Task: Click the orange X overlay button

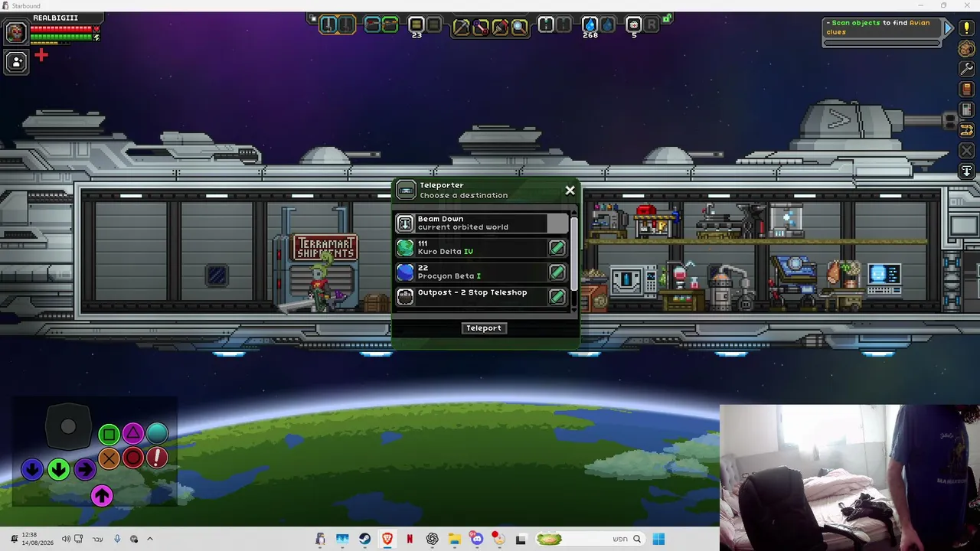Action: click(x=109, y=458)
